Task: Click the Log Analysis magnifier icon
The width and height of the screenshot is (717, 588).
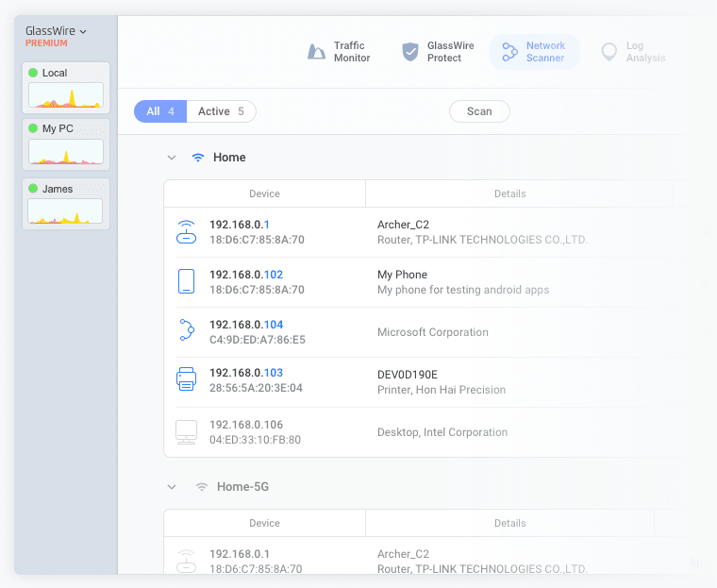Action: (x=609, y=52)
